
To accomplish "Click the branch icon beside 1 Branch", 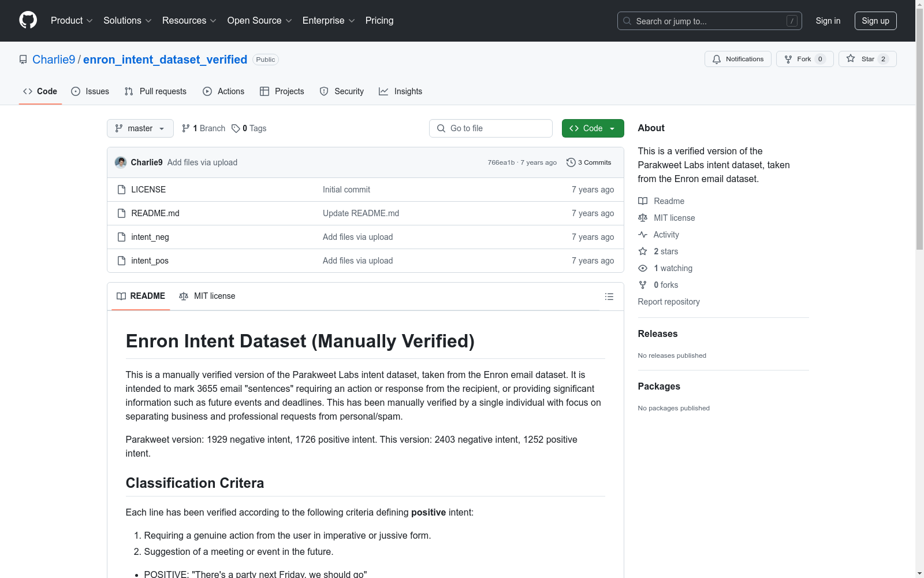I will coord(186,128).
